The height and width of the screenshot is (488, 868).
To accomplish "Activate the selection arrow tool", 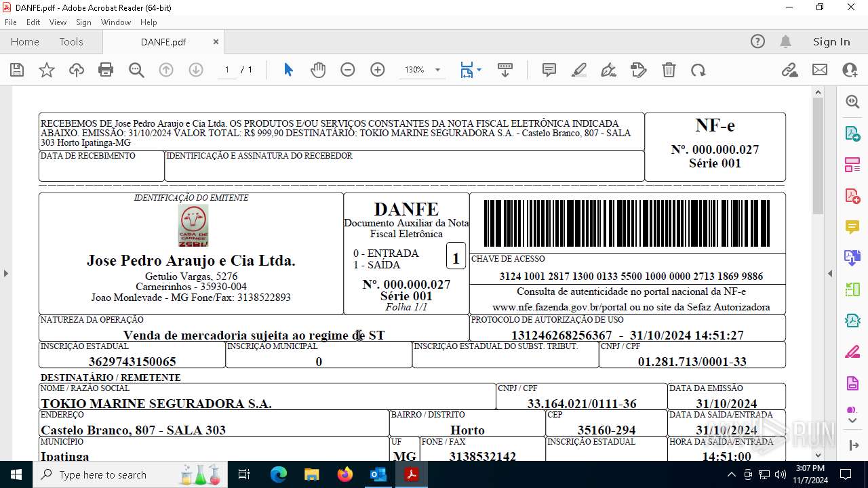I will click(288, 70).
